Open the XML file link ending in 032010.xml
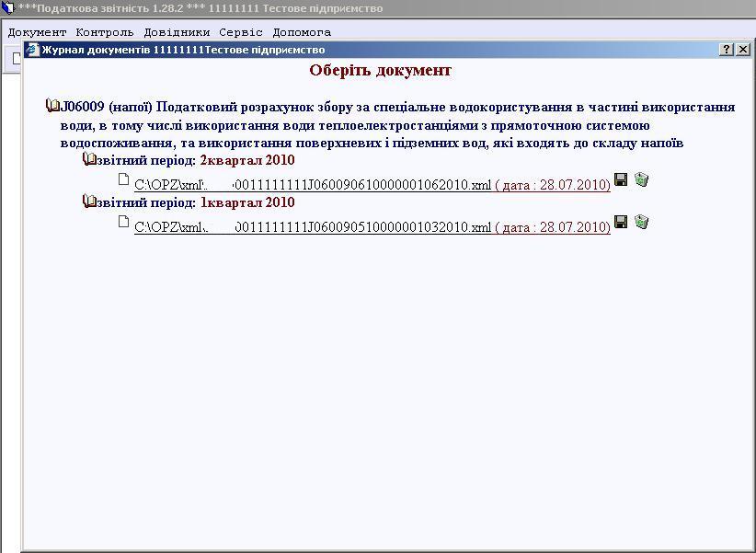The width and height of the screenshot is (756, 553). 313,226
